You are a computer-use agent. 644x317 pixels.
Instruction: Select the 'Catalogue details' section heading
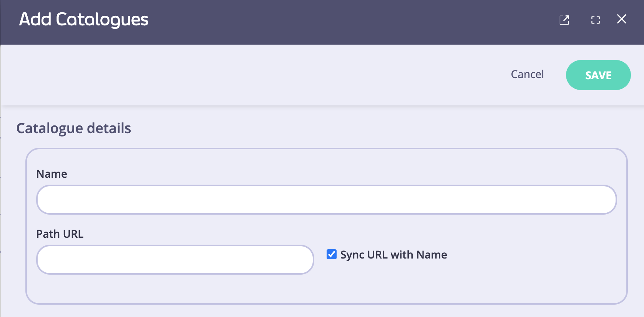[x=74, y=128]
